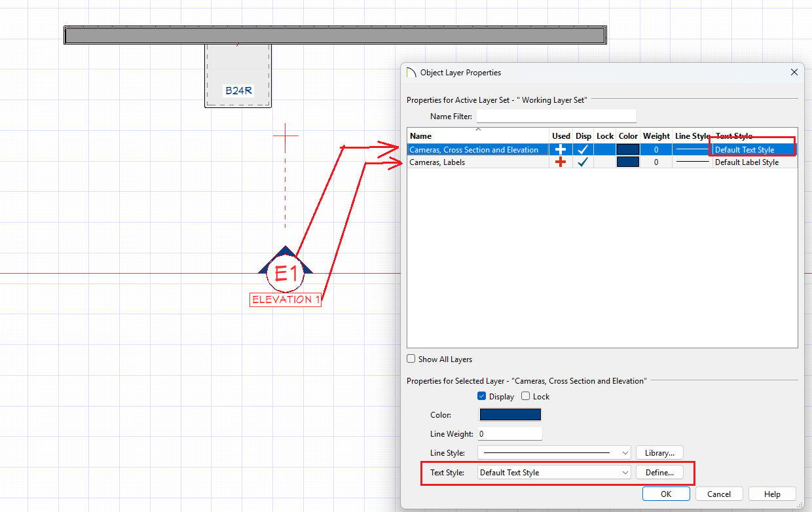Image resolution: width=812 pixels, height=512 pixels.
Task: Click the Library... button
Action: (659, 453)
